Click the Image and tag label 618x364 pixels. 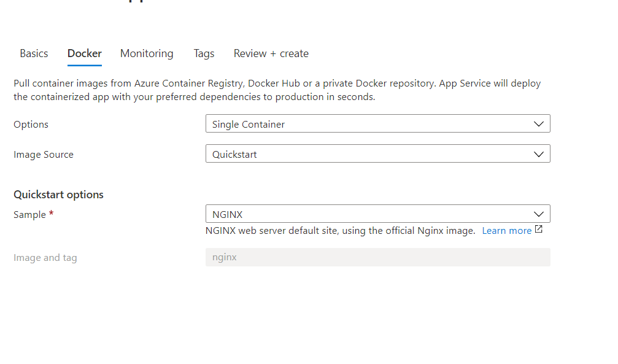[45, 258]
